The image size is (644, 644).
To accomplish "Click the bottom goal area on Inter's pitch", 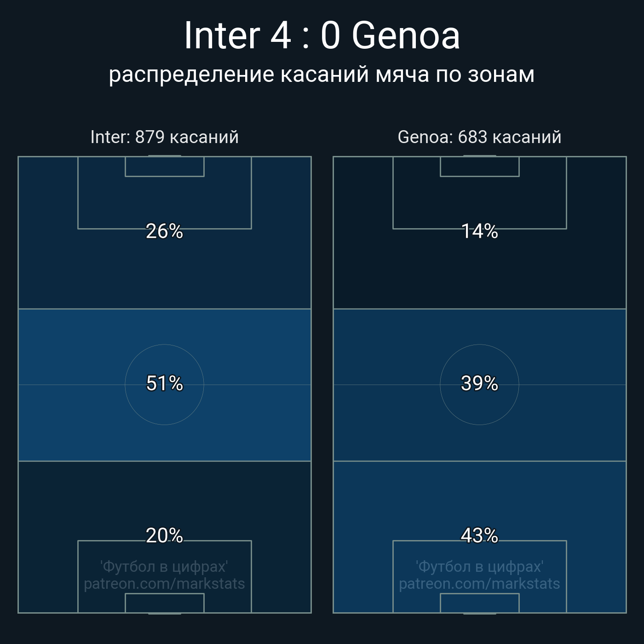I will pos(164,603).
